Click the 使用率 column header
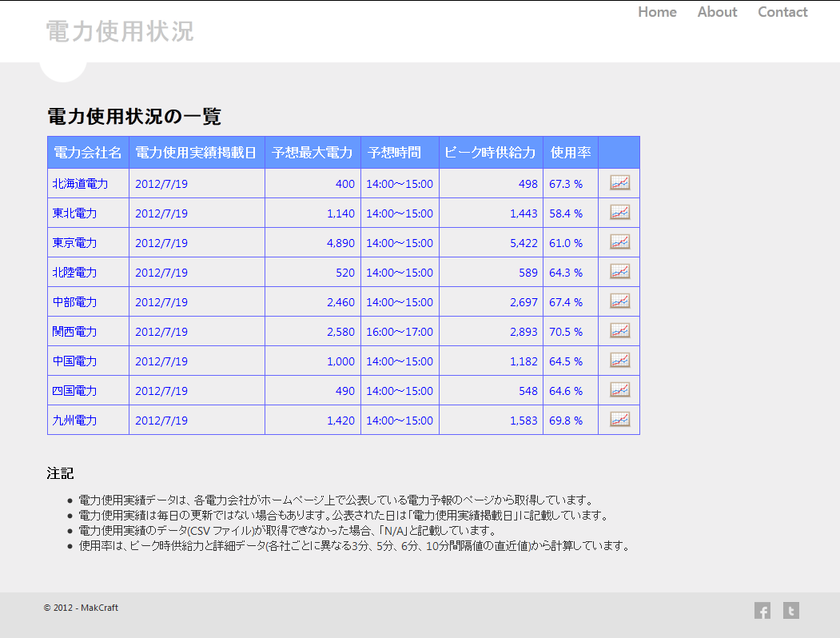The image size is (840, 638). (x=571, y=153)
